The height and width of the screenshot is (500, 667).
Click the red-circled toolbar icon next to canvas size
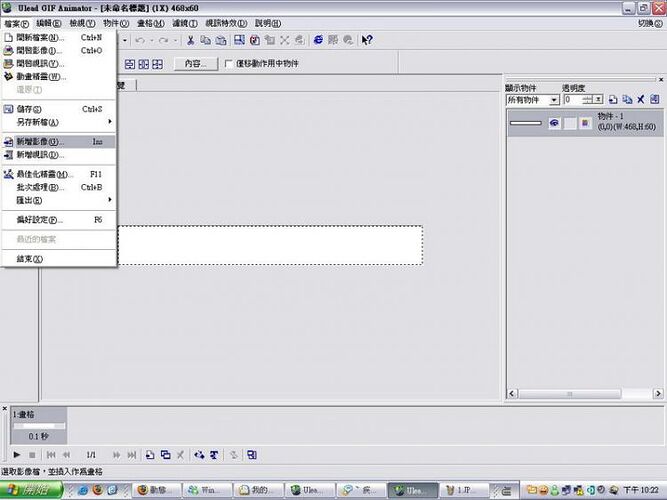[x=255, y=40]
